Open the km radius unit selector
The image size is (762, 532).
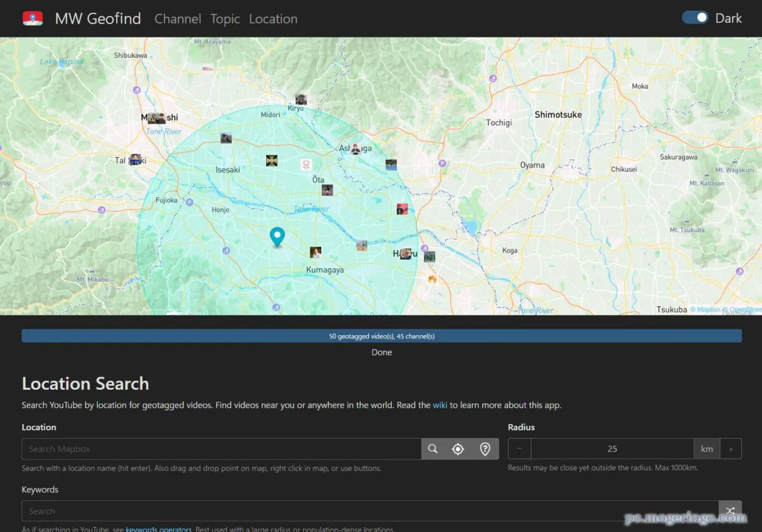click(x=707, y=449)
